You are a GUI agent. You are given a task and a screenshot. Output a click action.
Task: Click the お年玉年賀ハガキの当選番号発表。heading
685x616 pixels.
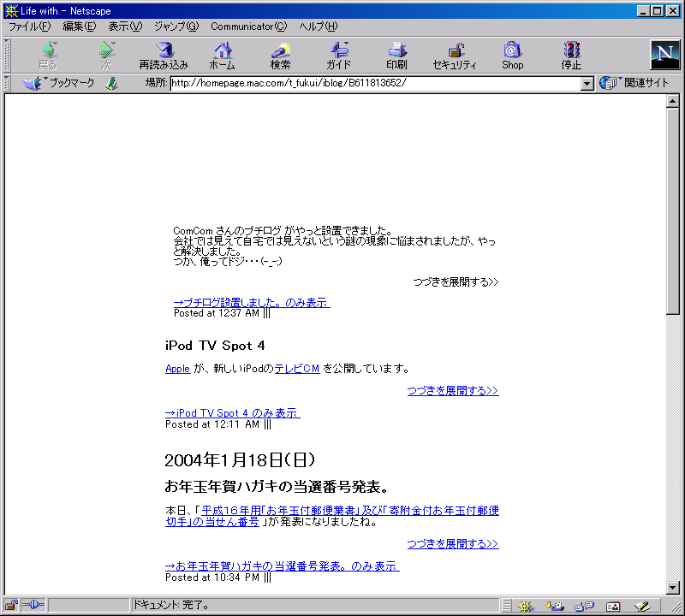[277, 486]
